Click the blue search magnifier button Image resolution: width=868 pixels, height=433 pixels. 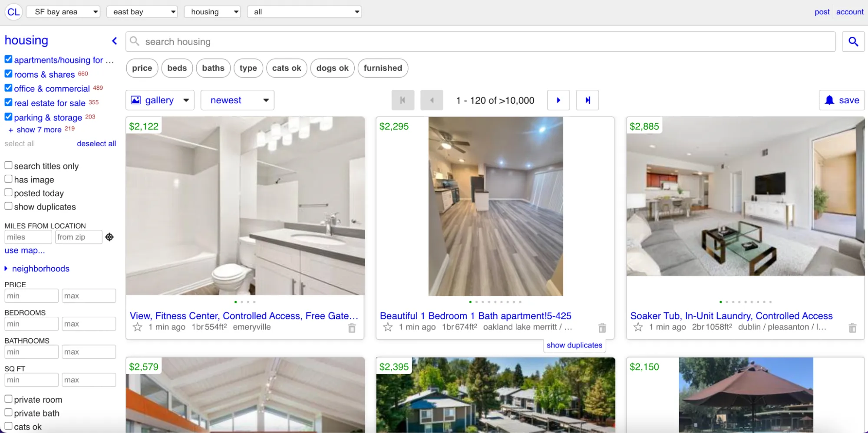tap(853, 42)
